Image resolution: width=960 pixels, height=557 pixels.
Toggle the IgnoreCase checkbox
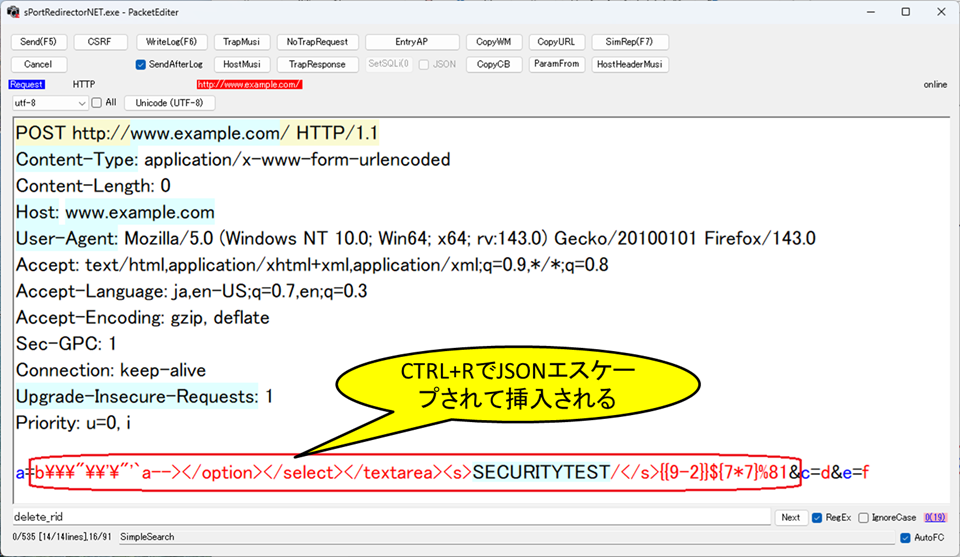click(863, 518)
